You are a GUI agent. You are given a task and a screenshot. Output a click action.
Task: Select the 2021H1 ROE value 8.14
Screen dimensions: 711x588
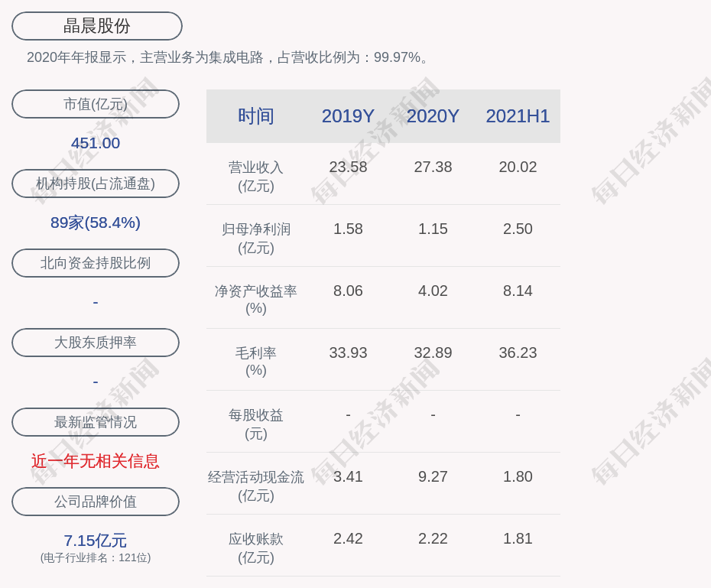tap(518, 291)
